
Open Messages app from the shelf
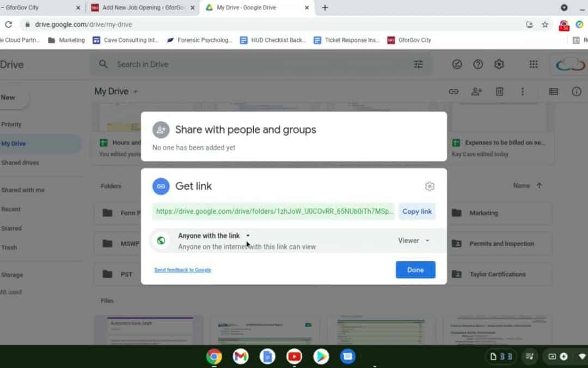tap(347, 357)
